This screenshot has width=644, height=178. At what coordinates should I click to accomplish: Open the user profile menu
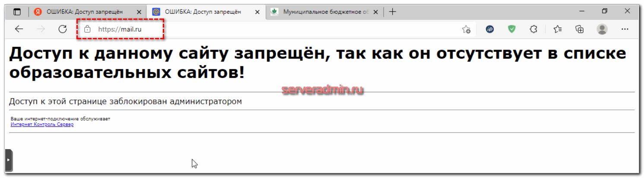602,29
